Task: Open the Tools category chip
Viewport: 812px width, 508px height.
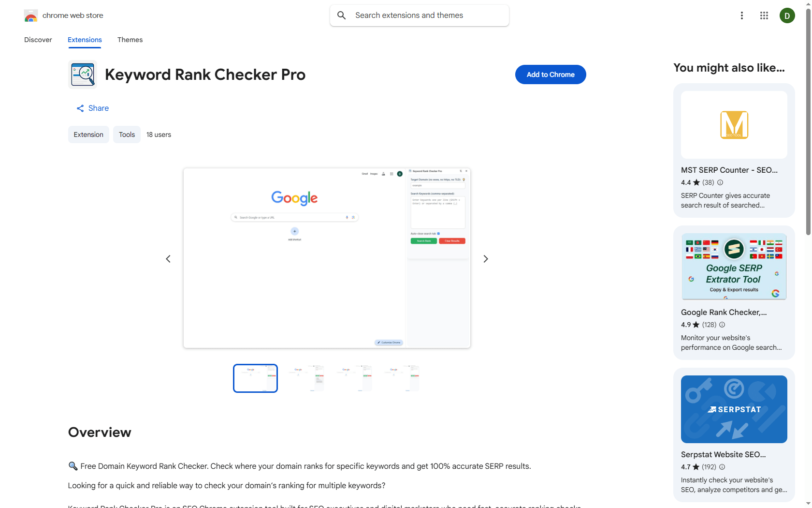Action: [127, 134]
